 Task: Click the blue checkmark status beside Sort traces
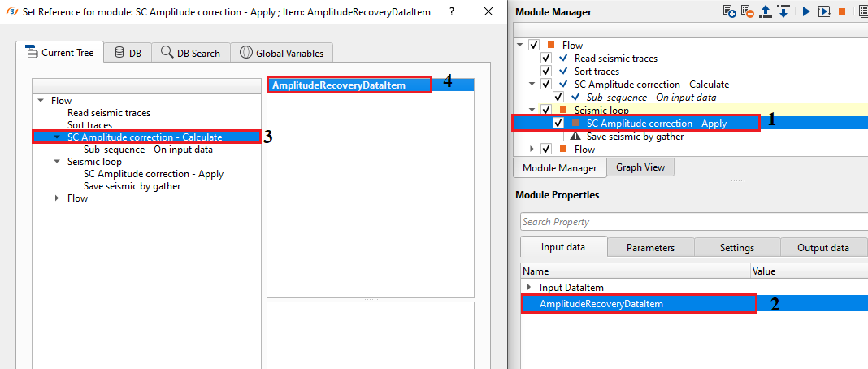coord(563,72)
